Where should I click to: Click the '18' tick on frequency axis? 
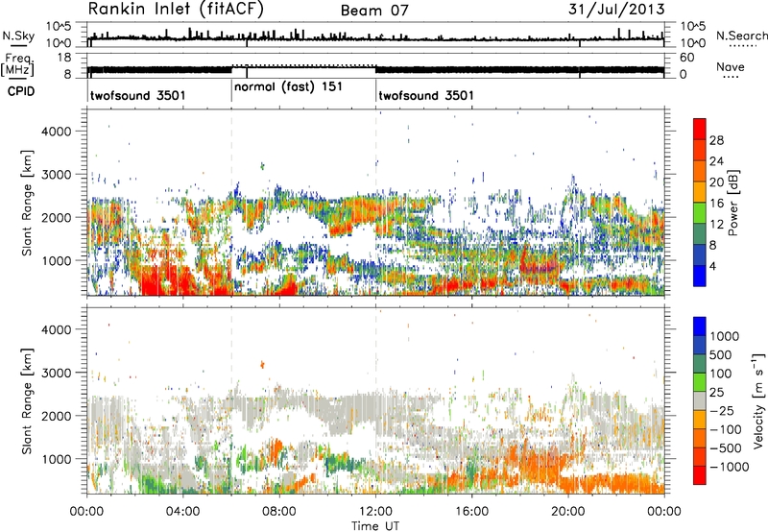click(x=64, y=58)
